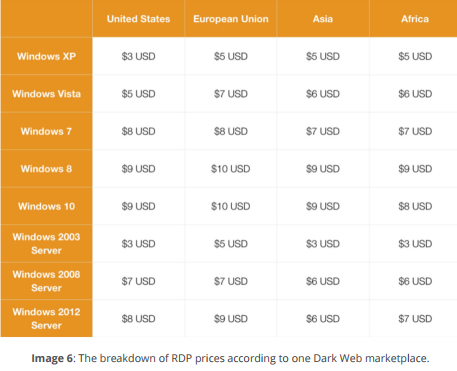The image size is (457, 371).
Task: Click the European Union column header
Action: (231, 19)
